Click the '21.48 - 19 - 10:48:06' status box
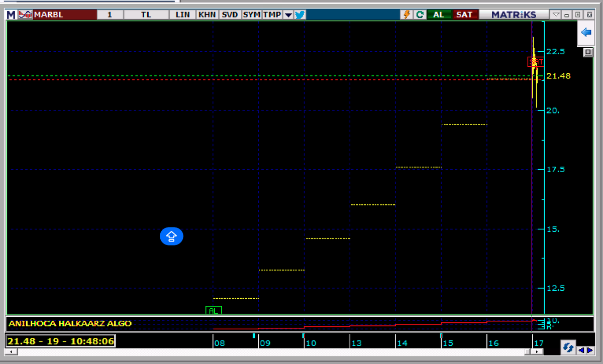 60,341
